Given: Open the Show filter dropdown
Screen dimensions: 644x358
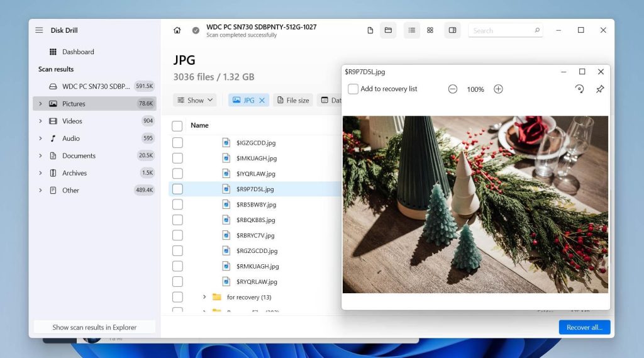Looking at the screenshot, I should [x=195, y=100].
